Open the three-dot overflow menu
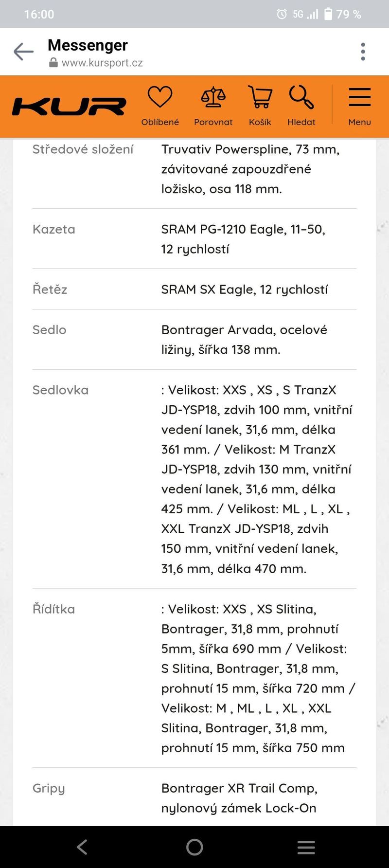 [x=363, y=52]
